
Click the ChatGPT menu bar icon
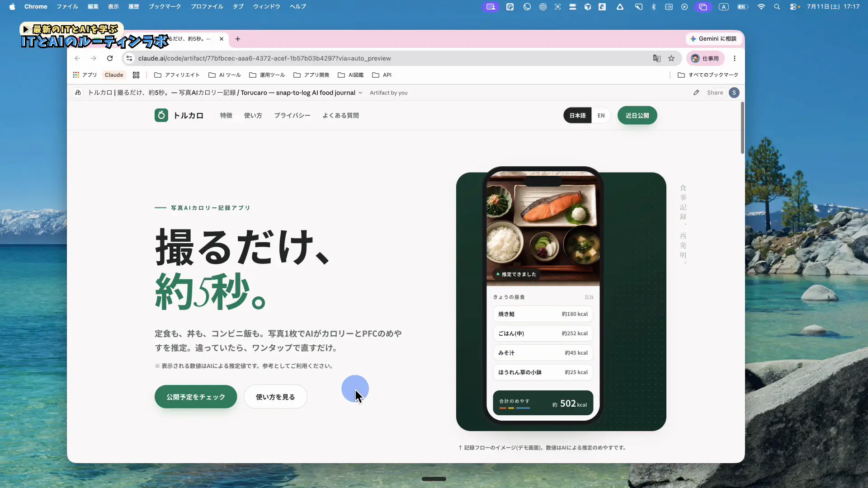click(543, 7)
